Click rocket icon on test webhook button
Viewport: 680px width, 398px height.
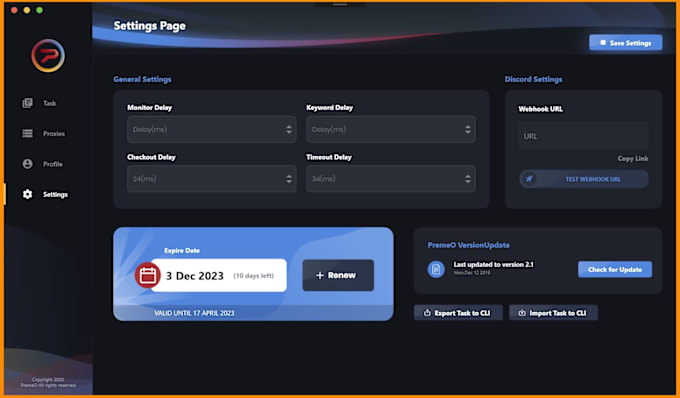529,179
